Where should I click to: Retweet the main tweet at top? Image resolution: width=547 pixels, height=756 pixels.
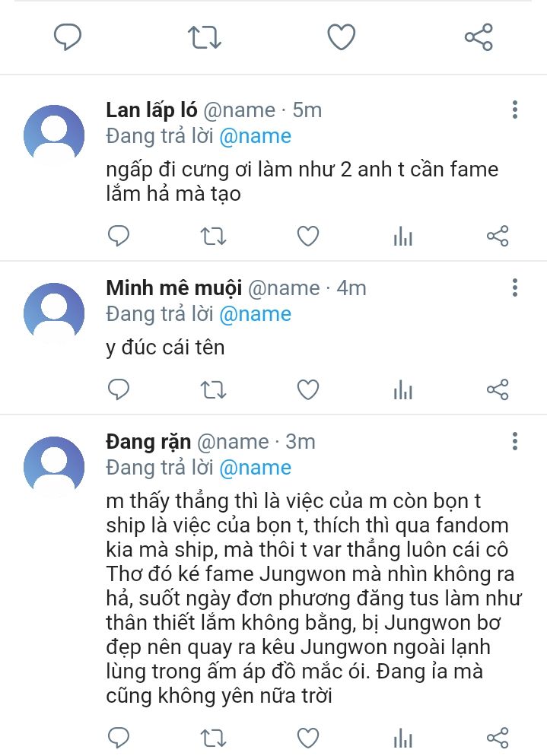(x=205, y=37)
